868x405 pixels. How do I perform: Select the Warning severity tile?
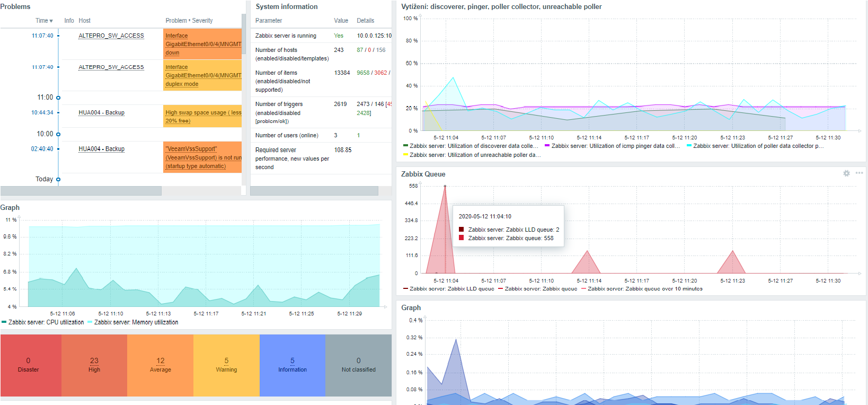pos(226,365)
